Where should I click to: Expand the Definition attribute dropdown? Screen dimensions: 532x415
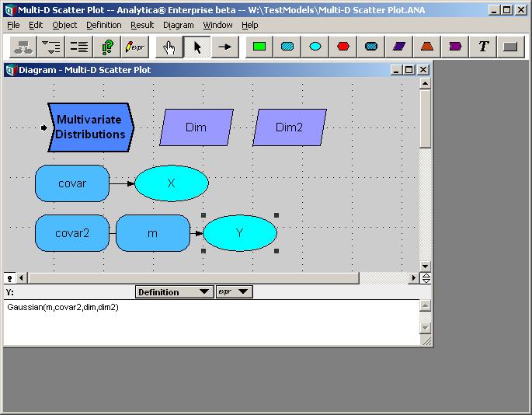pos(175,292)
